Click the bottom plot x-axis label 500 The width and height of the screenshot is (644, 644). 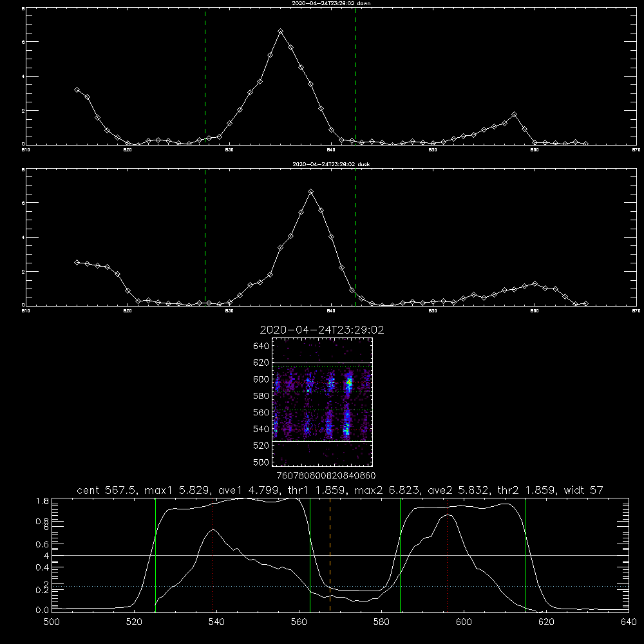point(52,622)
